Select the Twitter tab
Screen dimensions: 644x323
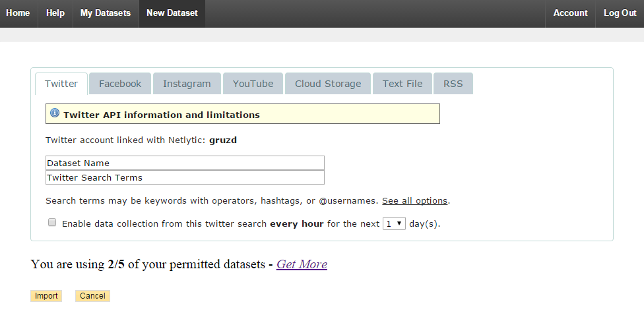(61, 84)
